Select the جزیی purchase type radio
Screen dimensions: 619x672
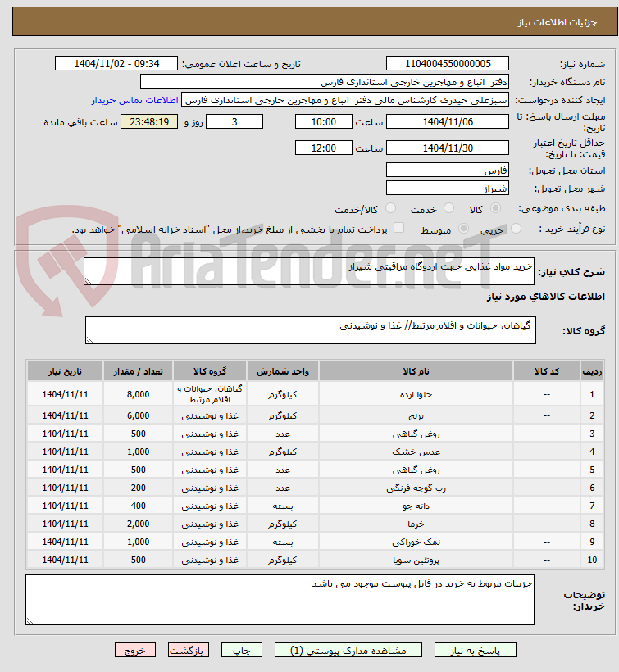coord(517,229)
